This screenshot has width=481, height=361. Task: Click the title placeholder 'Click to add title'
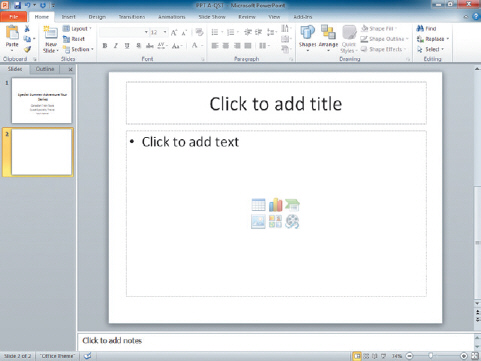tap(276, 103)
